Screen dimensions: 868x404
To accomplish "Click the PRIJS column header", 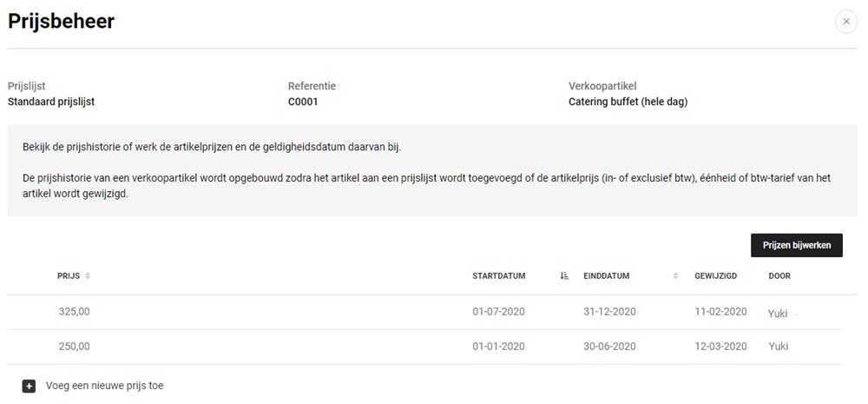I will (x=69, y=276).
